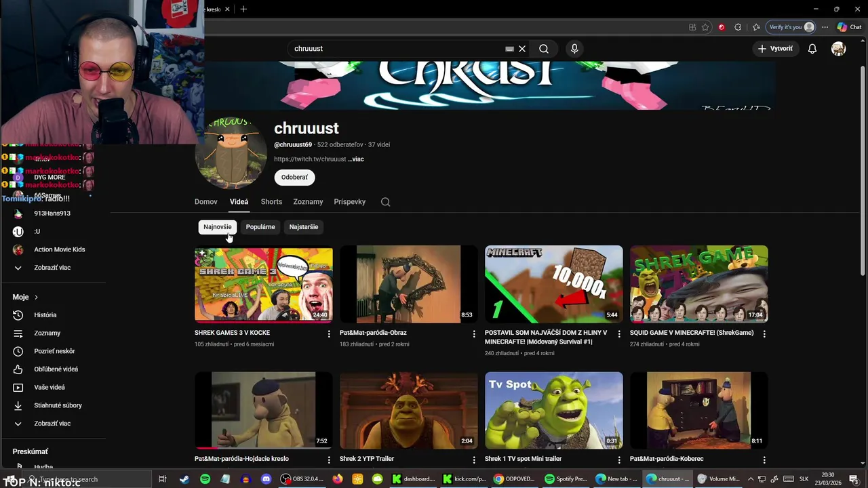Open options menu for SHREK GAMES 3 V KOCKE
The height and width of the screenshot is (488, 868).
click(329, 334)
